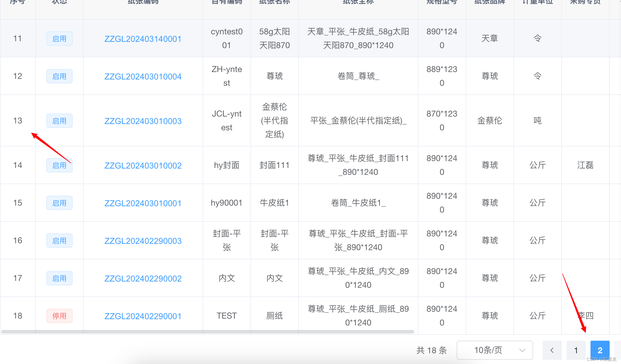Click 启用 status tag in row 17
621x364 pixels.
click(59, 279)
